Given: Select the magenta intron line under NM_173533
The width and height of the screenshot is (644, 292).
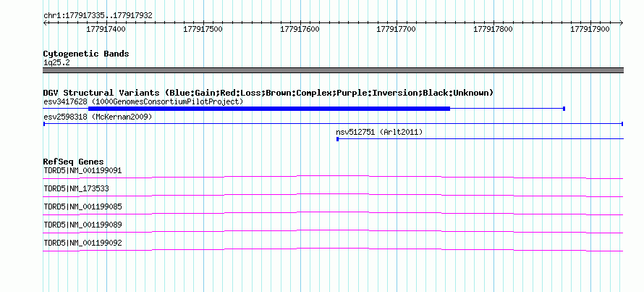Looking at the screenshot, I should [x=333, y=195].
